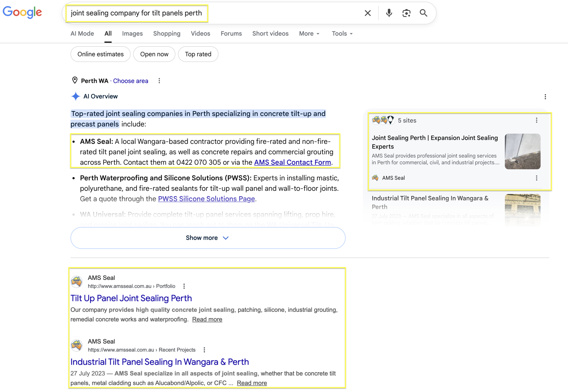Click the industrial tilt panel thumbnail image

pos(523,210)
